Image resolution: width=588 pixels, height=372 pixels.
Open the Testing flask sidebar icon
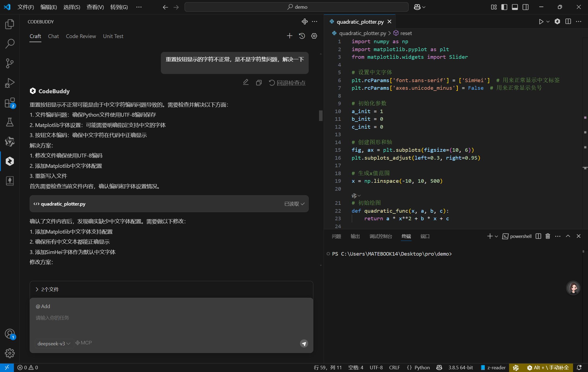point(10,122)
